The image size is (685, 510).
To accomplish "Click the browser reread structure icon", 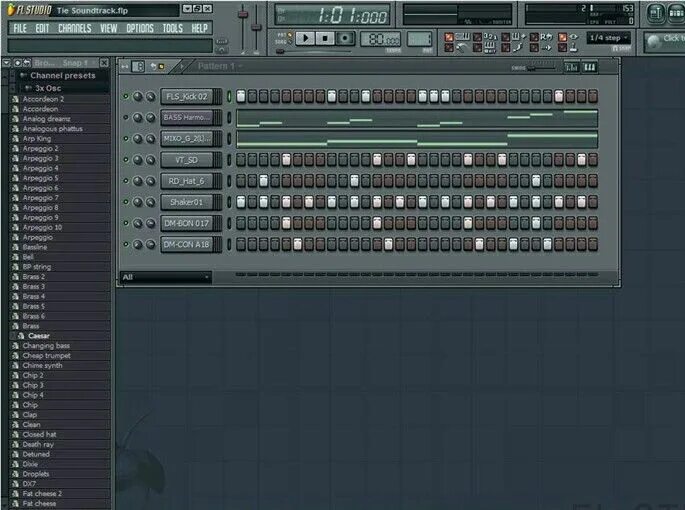I will pyautogui.click(x=18, y=63).
